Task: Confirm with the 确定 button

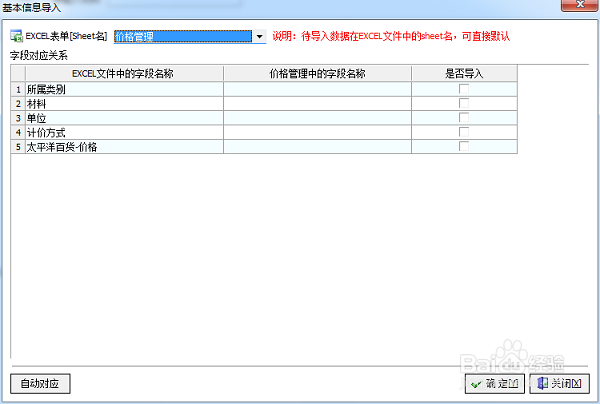Action: 495,384
